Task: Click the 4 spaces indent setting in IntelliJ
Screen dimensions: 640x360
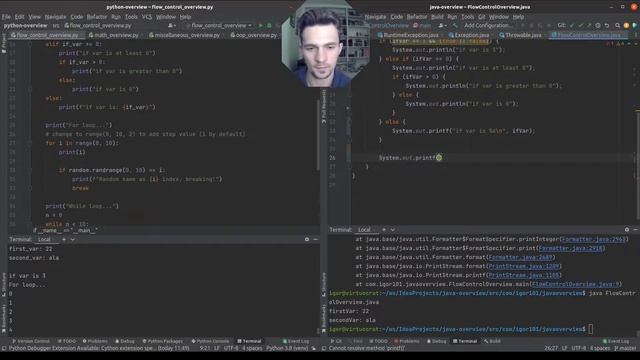Action: point(600,349)
